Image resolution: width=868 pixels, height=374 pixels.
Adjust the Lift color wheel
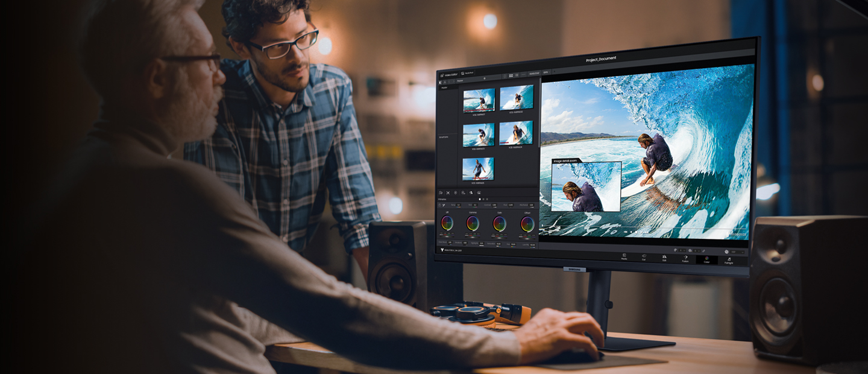coord(447,223)
